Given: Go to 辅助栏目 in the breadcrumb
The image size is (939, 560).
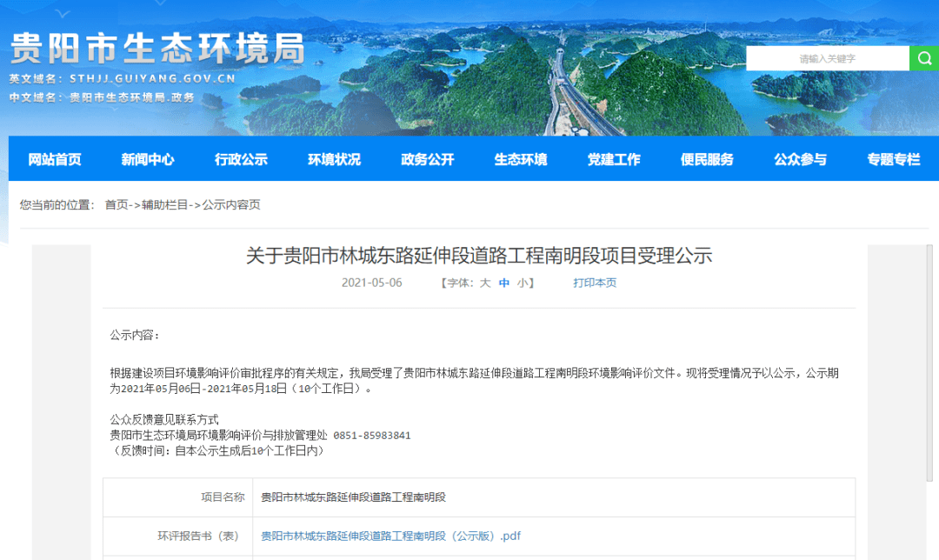Looking at the screenshot, I should point(165,205).
